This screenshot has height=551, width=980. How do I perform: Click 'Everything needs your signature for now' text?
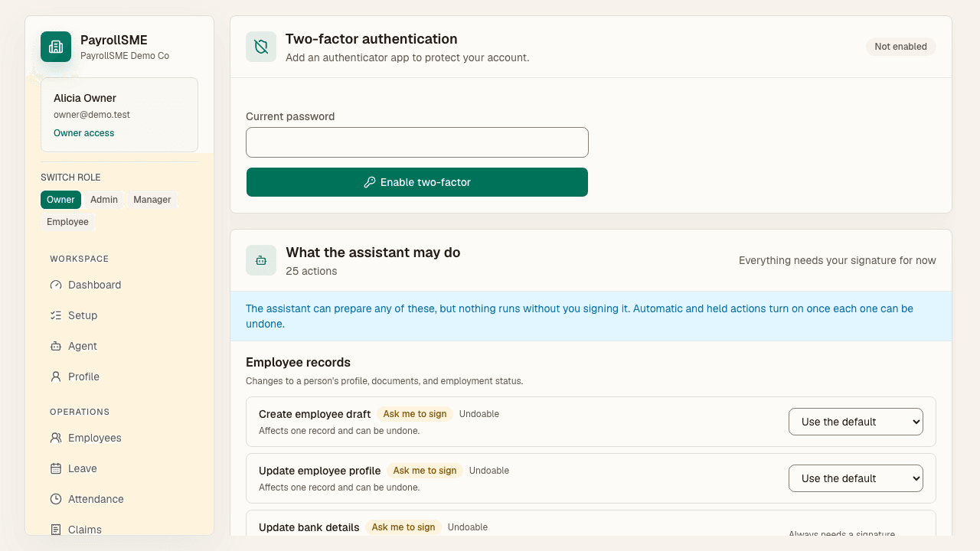838,260
